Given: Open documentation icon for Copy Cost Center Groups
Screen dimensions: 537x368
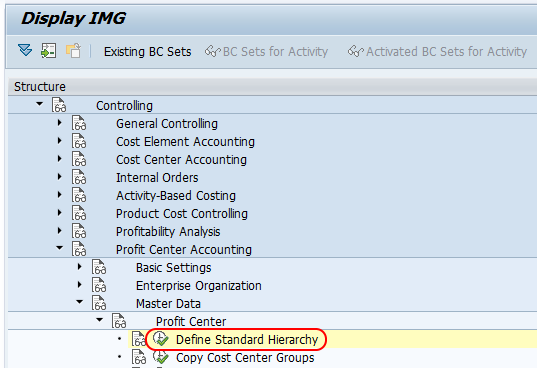Looking at the screenshot, I should tap(139, 357).
